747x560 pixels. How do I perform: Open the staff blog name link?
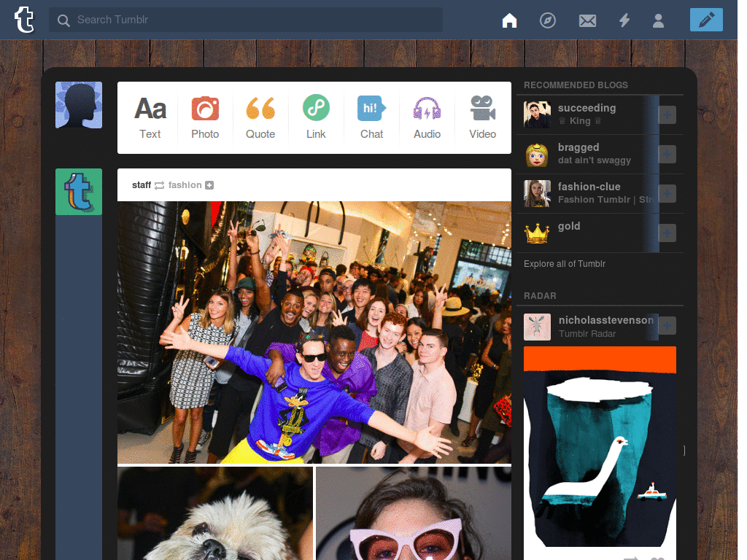pos(142,184)
